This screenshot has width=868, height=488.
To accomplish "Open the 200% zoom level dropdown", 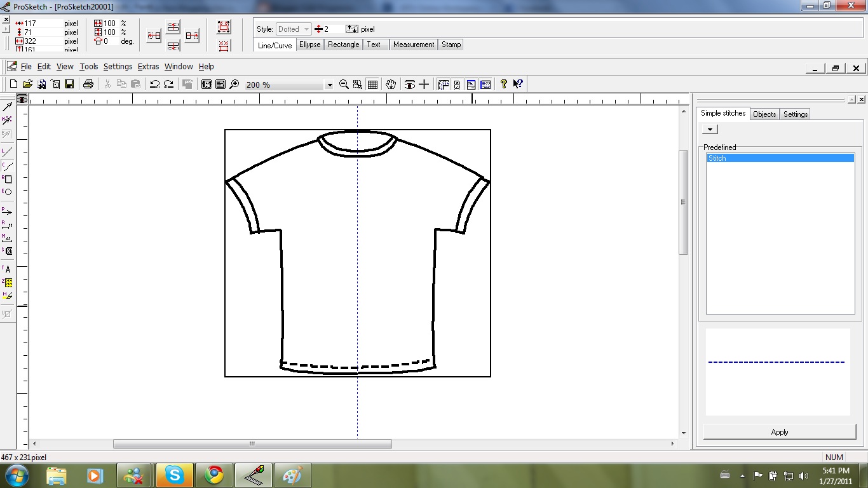I will click(329, 84).
